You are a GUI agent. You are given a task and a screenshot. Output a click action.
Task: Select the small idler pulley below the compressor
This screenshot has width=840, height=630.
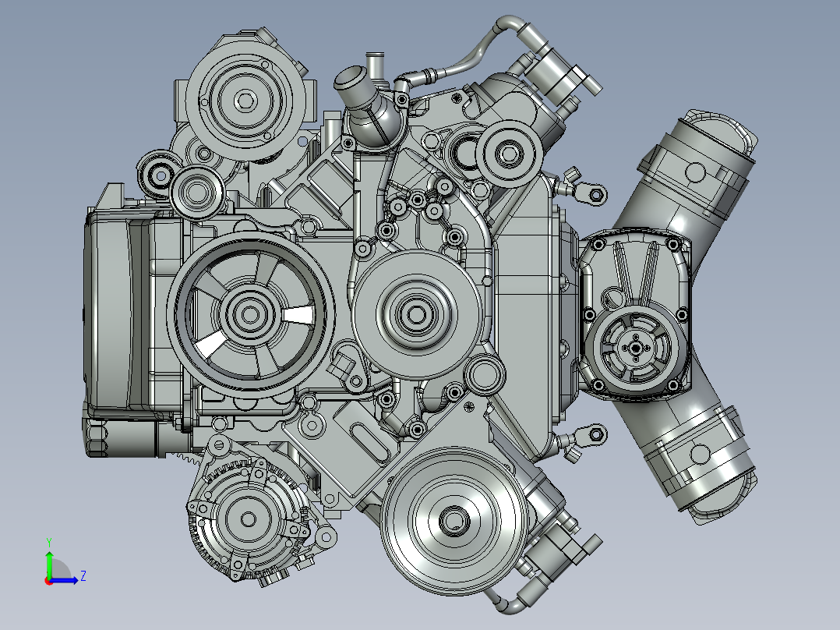(x=196, y=191)
